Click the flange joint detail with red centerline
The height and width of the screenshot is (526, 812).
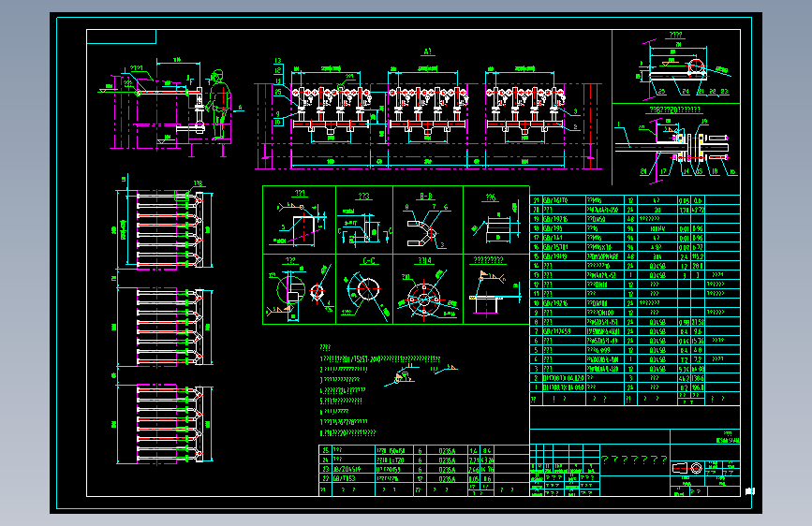(672, 147)
